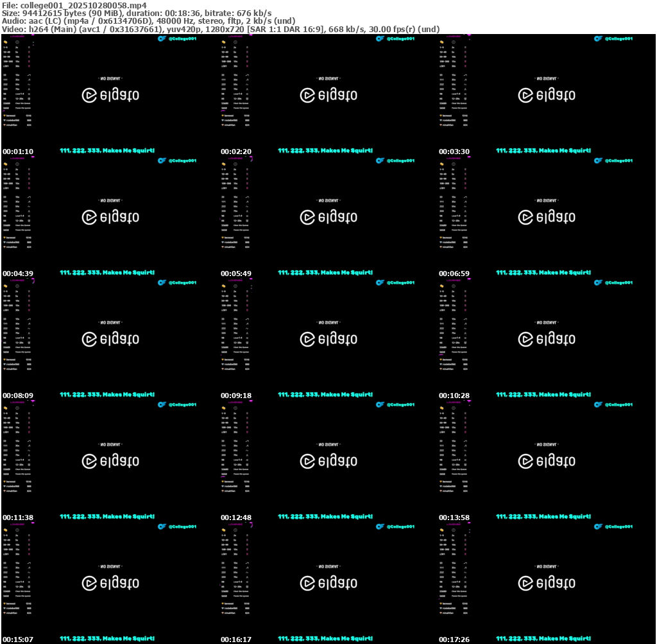The height and width of the screenshot is (644, 657).
Task: Click the 00:10:28 time marker text
Action: pyautogui.click(x=454, y=396)
